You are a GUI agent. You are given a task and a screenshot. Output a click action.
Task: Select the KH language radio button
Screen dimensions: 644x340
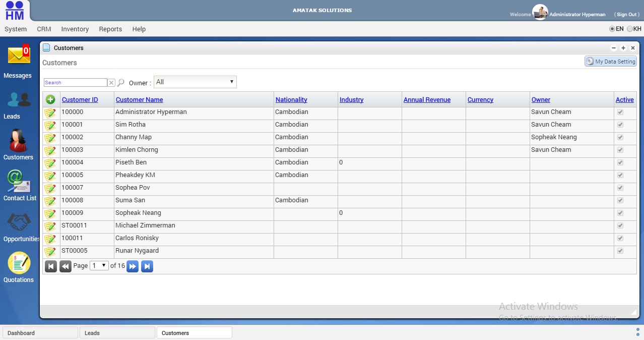point(630,29)
